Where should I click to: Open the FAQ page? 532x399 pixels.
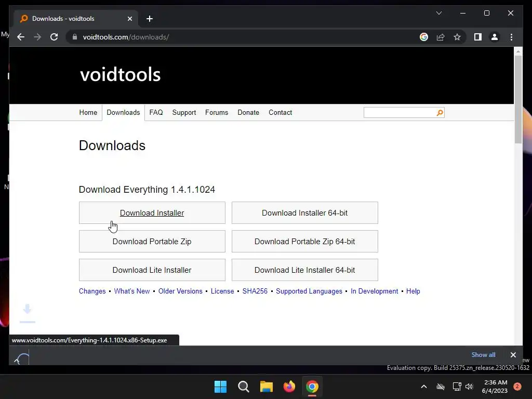(156, 112)
